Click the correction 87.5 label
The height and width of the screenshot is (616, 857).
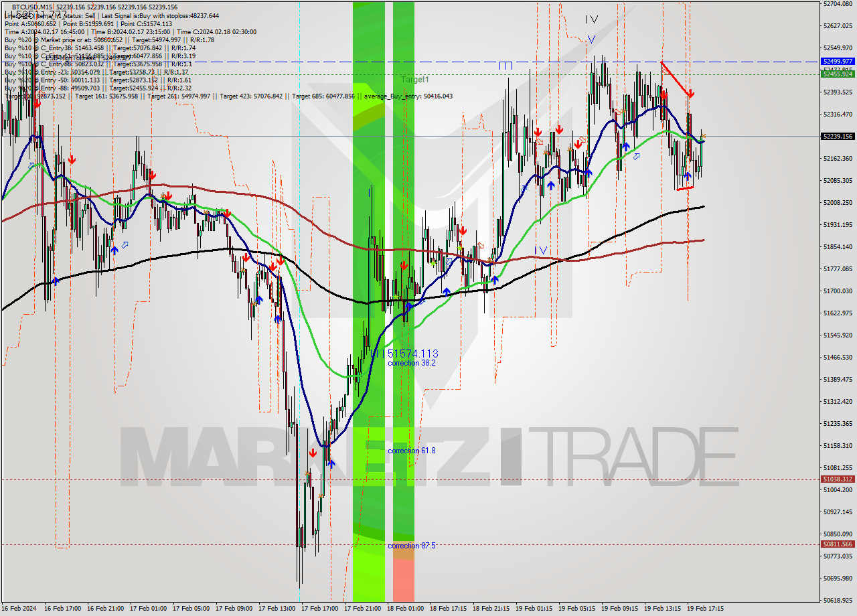point(412,546)
